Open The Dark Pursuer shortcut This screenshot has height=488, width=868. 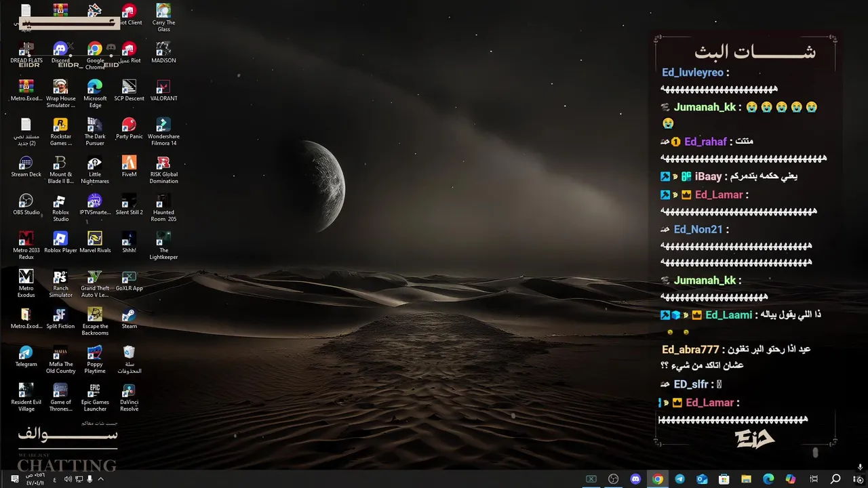click(95, 132)
